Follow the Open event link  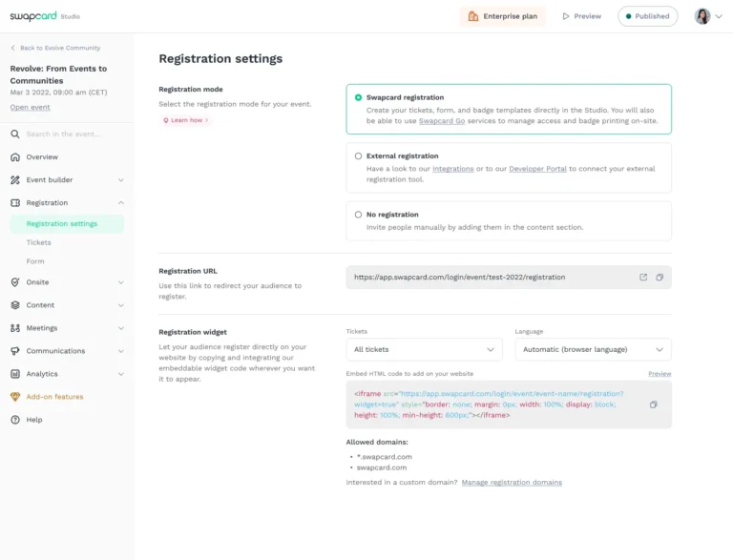coord(30,107)
